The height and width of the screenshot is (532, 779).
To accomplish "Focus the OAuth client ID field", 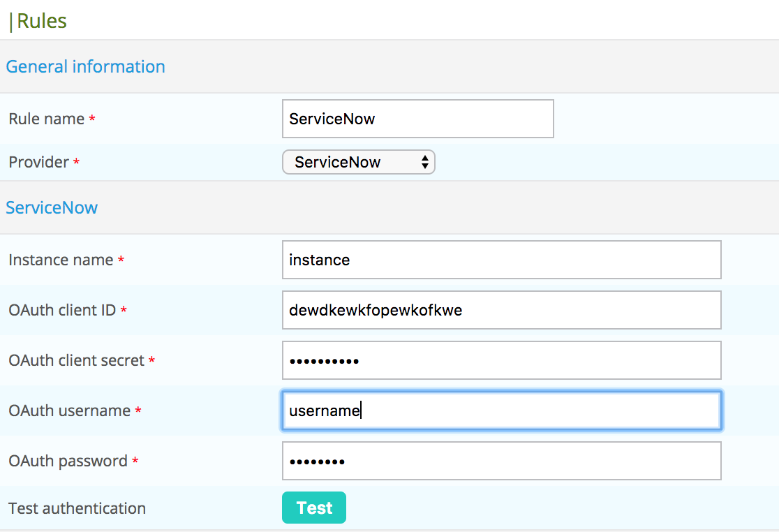I will point(502,310).
